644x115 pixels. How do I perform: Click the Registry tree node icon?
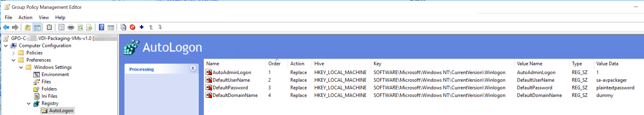pyautogui.click(x=36, y=103)
